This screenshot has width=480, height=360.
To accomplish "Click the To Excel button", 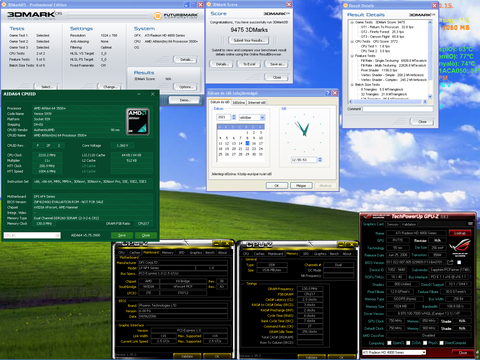I will click(249, 64).
